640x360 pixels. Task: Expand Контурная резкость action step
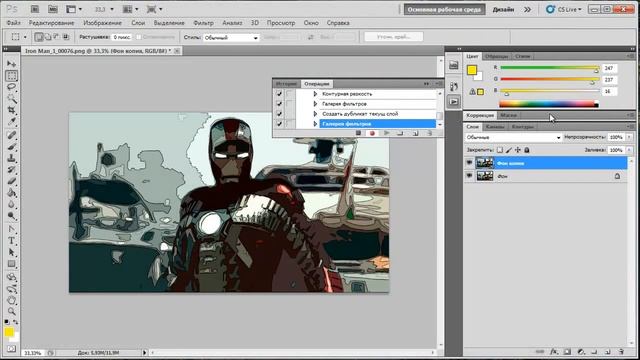pos(315,94)
